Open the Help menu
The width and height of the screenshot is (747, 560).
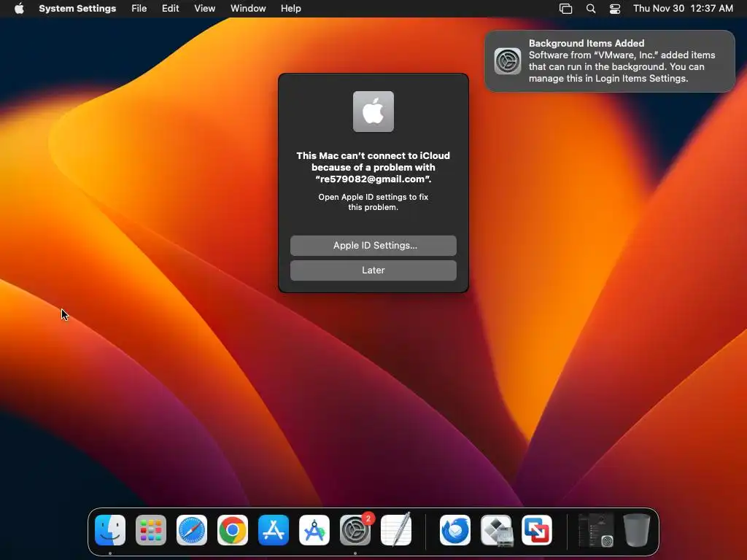point(290,9)
